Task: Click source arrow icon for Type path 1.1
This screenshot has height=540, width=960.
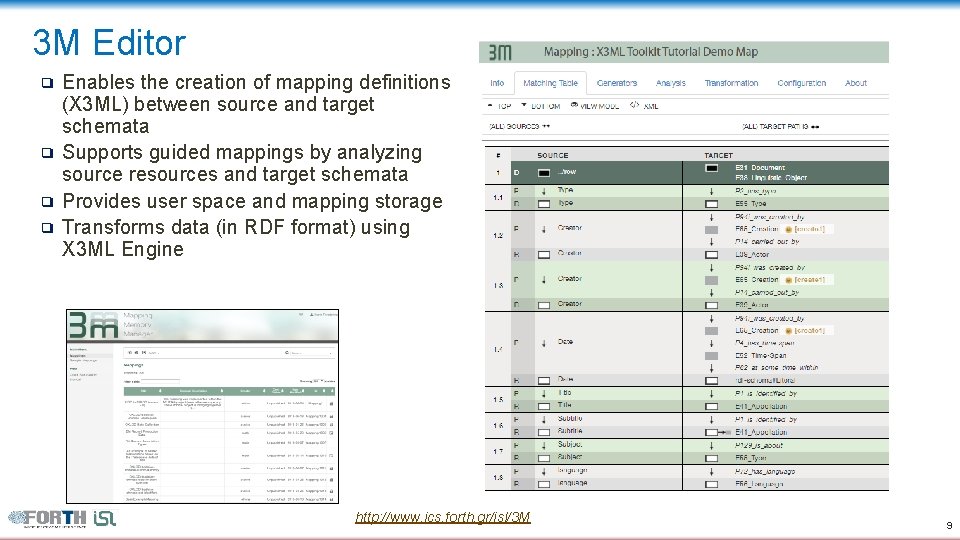Action: [x=544, y=191]
